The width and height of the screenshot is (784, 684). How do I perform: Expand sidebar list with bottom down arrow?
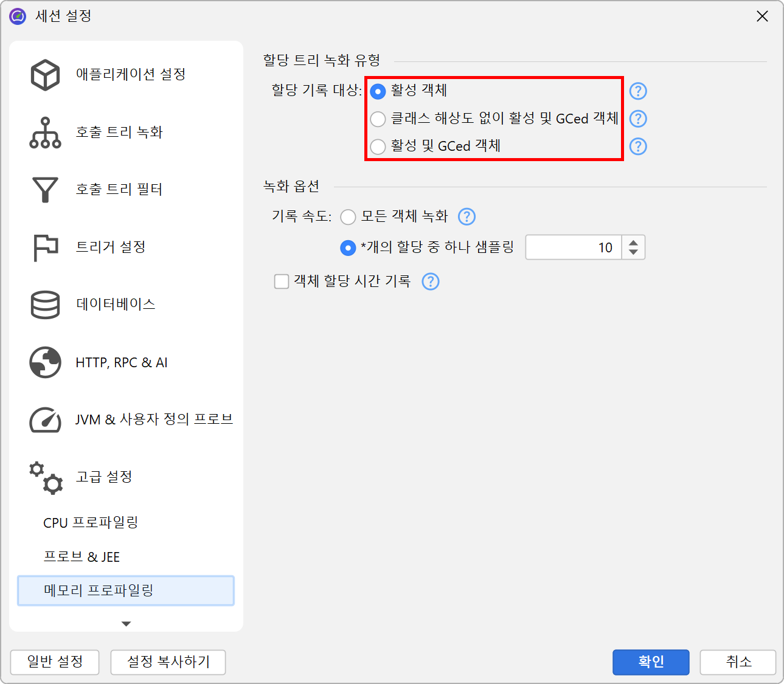tap(126, 624)
